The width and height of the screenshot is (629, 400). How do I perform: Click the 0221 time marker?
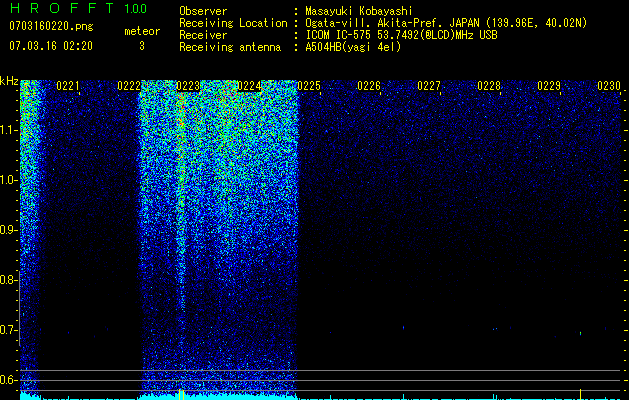[x=68, y=86]
